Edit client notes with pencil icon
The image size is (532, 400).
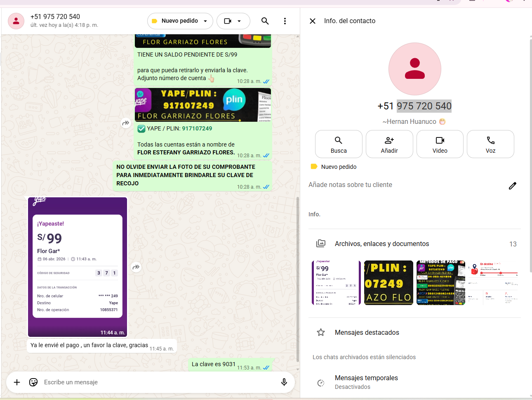point(512,186)
